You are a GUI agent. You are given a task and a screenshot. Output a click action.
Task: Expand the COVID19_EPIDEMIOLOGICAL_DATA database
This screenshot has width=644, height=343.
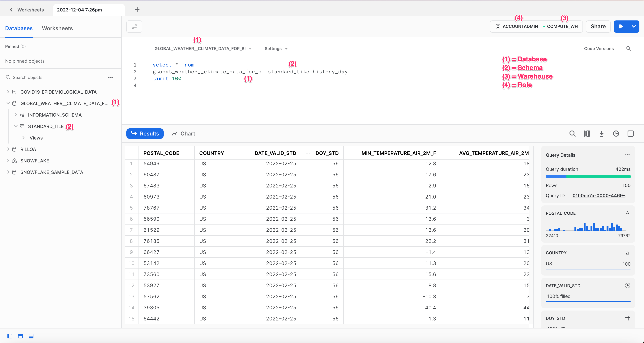(8, 92)
